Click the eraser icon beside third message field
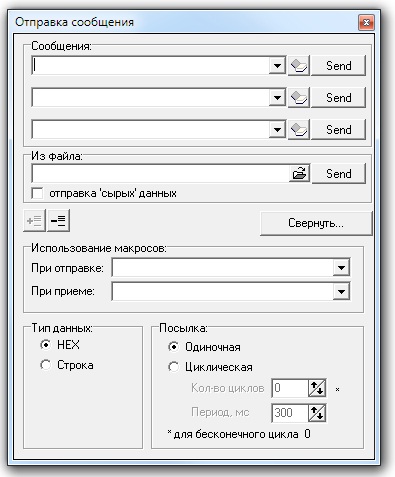 pos(299,130)
